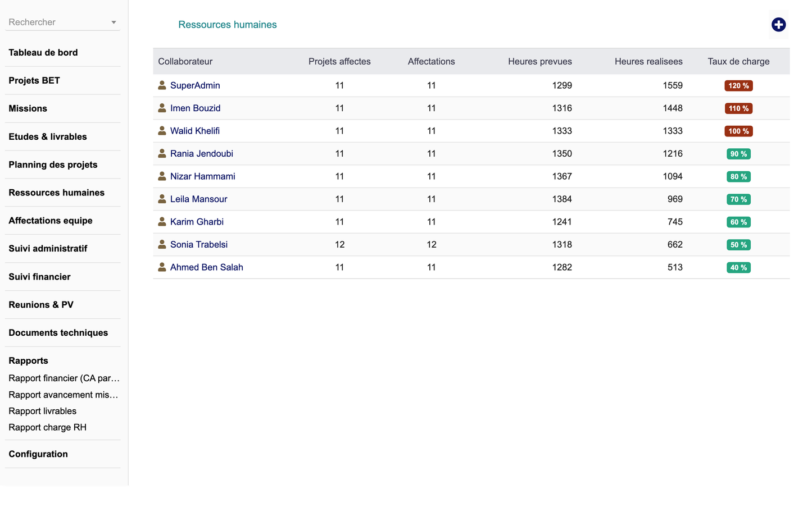Click the user icon beside Sonia Trabelsi
The height and width of the screenshot is (521, 812).
pyautogui.click(x=162, y=244)
